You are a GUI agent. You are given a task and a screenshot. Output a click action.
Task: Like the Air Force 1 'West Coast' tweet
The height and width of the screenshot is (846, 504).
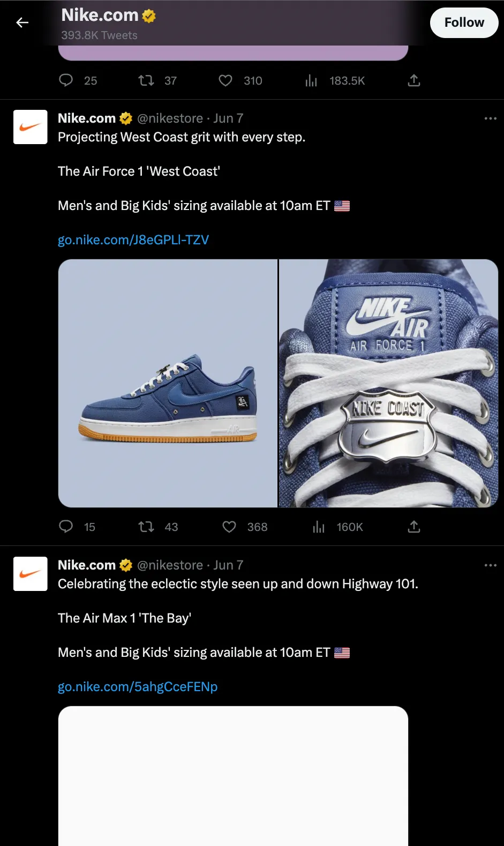click(229, 527)
